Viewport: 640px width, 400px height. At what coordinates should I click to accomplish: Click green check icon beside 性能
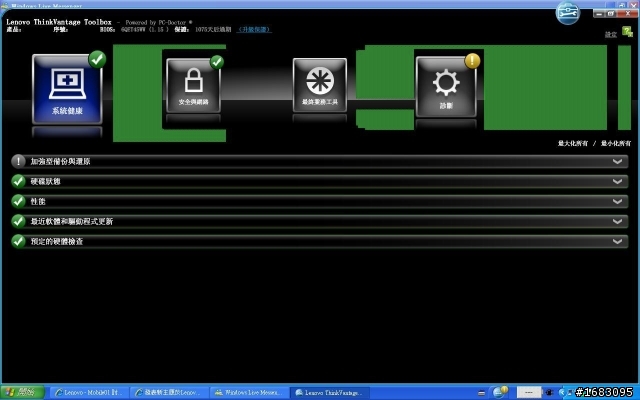pyautogui.click(x=18, y=201)
